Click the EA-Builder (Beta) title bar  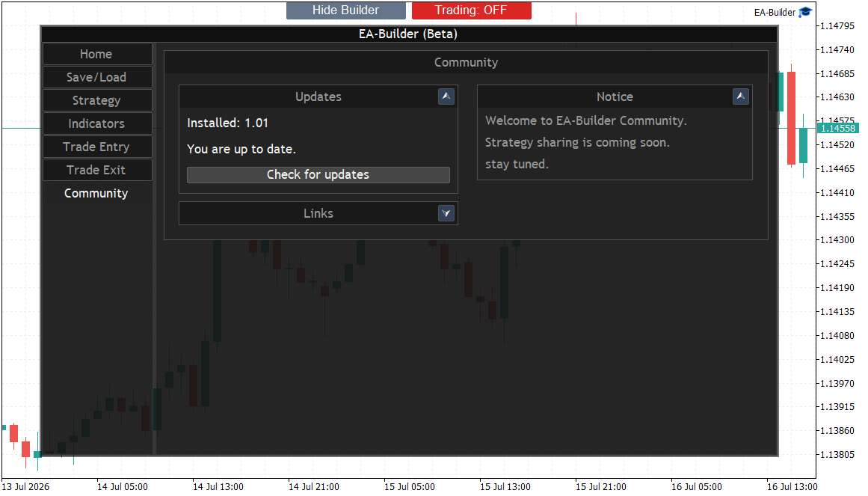pyautogui.click(x=409, y=34)
